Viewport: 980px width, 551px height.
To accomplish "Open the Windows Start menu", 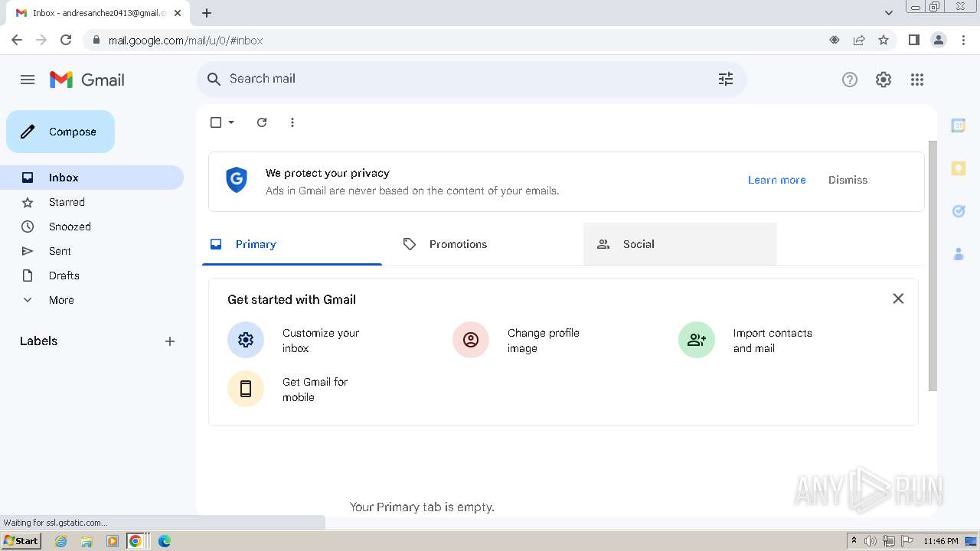I will tap(21, 541).
